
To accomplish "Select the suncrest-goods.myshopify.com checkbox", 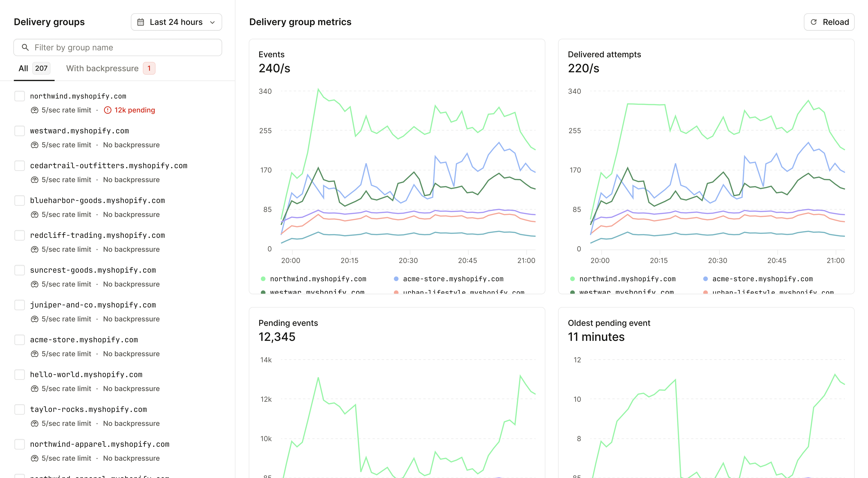I will coord(19,270).
